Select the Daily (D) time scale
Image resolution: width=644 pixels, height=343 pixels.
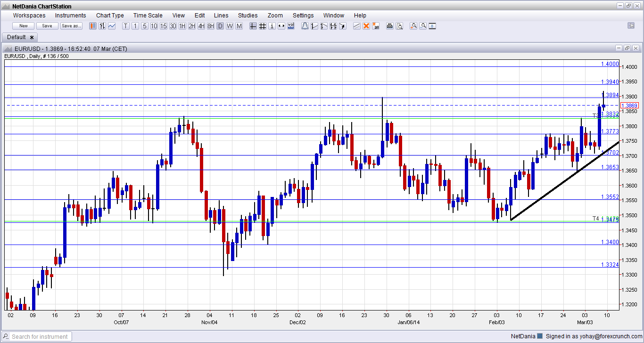click(220, 26)
